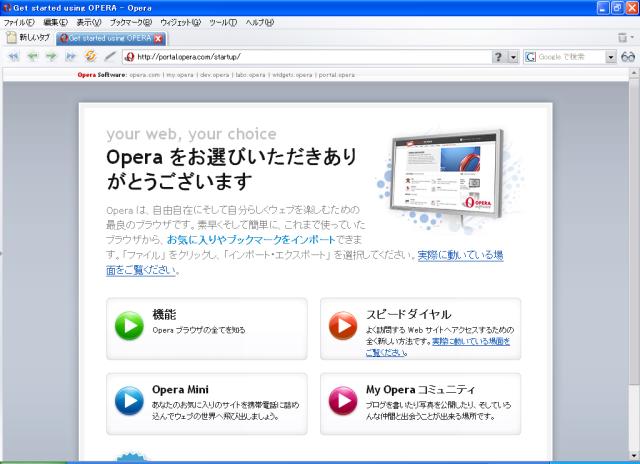Open the 機能 heading
Viewport: 640px width, 464px height.
coord(164,315)
